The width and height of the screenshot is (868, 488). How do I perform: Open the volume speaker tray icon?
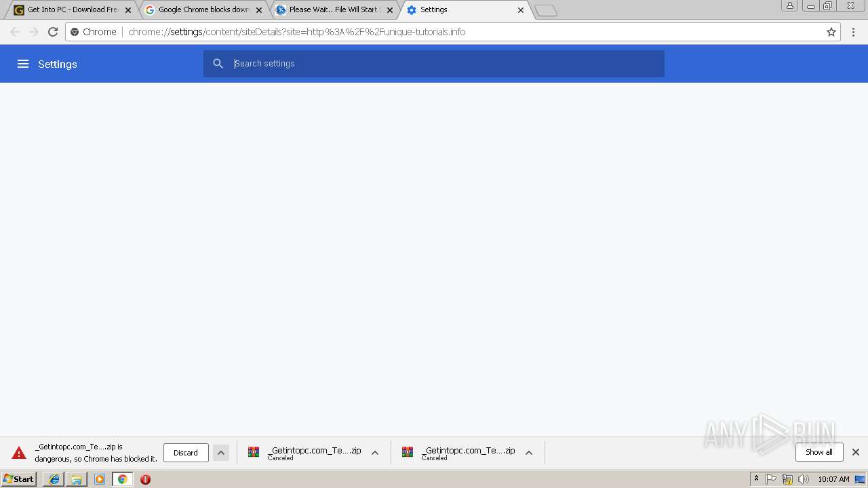click(804, 479)
